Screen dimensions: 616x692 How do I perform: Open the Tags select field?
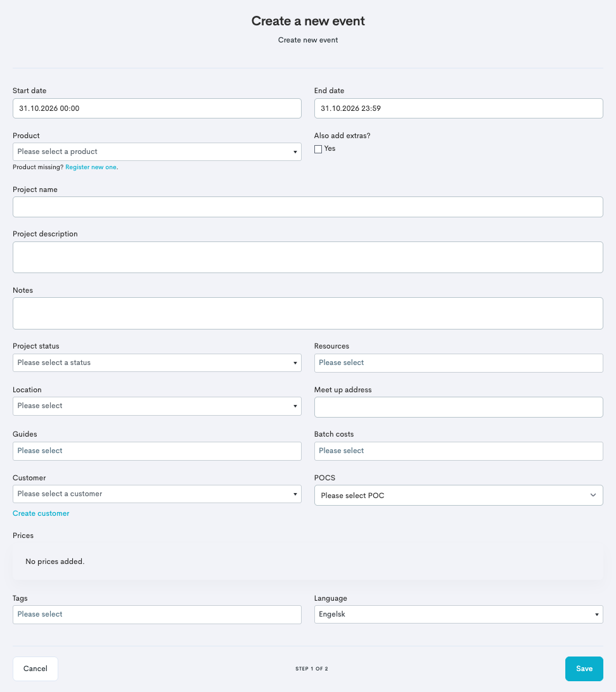(x=157, y=614)
